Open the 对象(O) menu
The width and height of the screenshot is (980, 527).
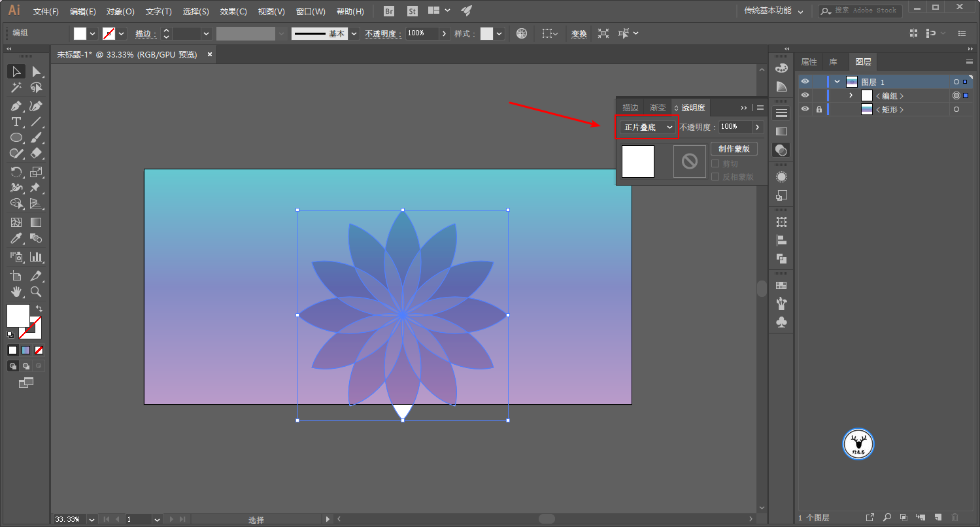[x=120, y=12]
